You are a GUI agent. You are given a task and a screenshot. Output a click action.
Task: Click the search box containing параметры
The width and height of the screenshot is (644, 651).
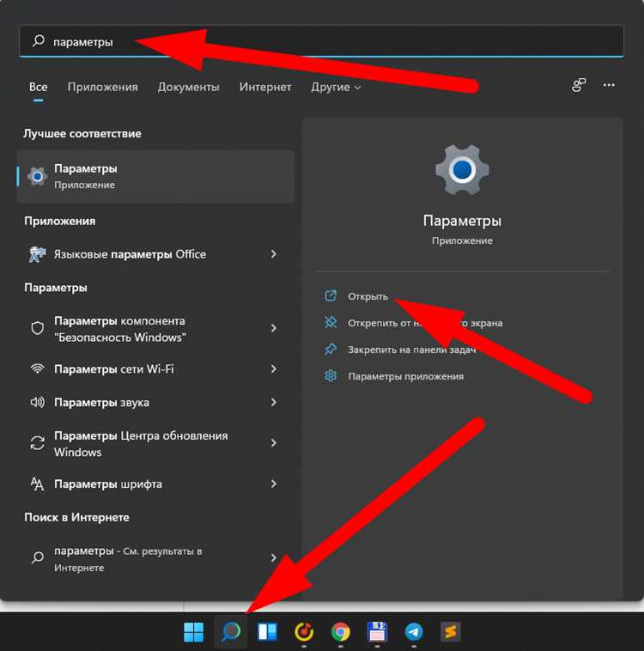pos(322,41)
